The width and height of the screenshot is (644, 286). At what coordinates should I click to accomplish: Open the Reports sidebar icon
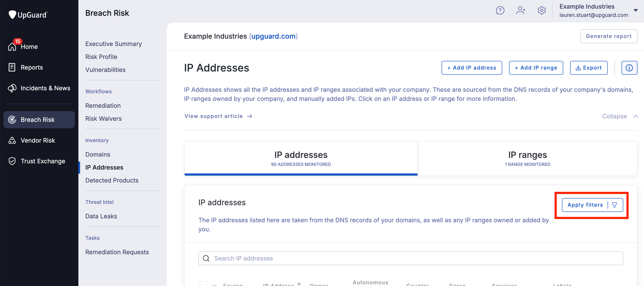click(12, 67)
